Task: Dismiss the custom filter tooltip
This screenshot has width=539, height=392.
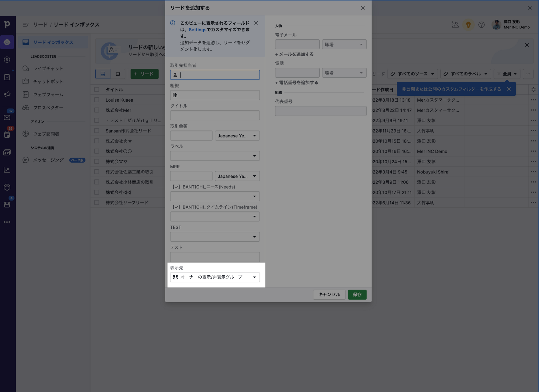Action: [x=509, y=89]
